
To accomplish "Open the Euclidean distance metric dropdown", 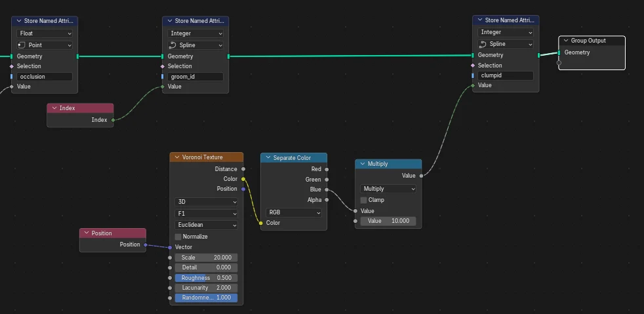I will pos(206,225).
